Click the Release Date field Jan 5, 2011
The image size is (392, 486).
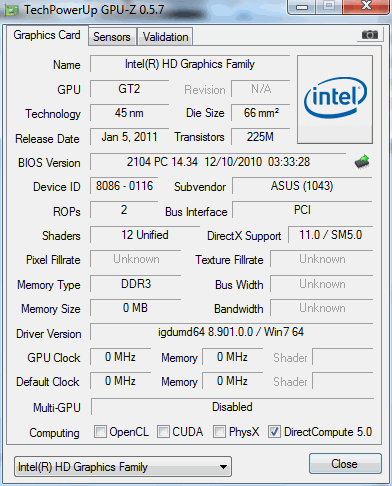click(129, 137)
